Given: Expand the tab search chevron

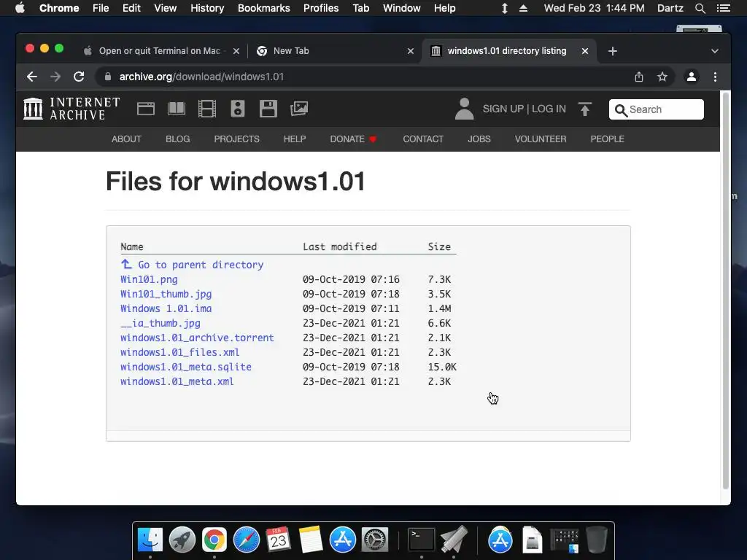Looking at the screenshot, I should point(715,51).
